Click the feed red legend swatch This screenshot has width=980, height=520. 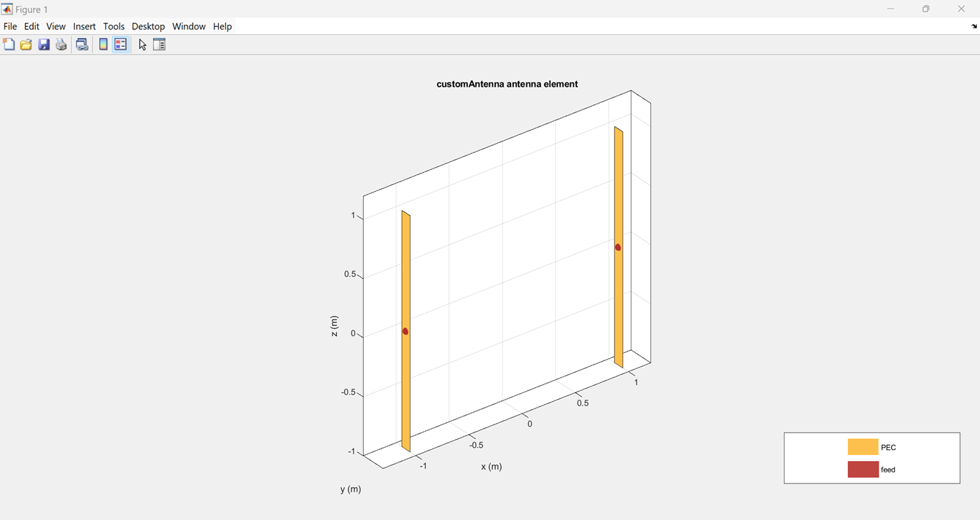(x=863, y=469)
